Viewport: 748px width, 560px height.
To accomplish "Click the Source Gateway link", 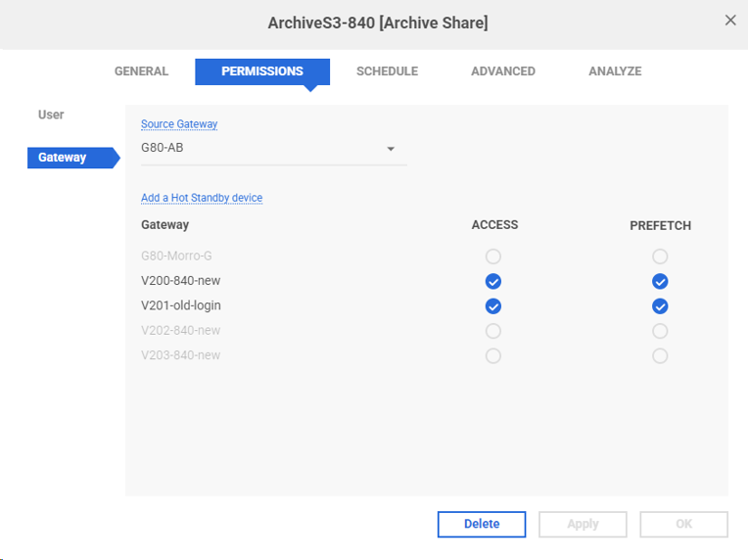I will 179,124.
